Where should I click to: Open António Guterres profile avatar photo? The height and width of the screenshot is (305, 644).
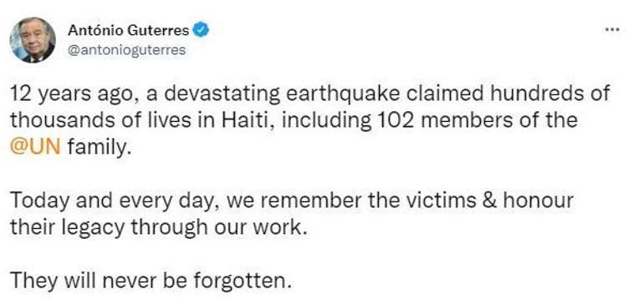point(33,40)
